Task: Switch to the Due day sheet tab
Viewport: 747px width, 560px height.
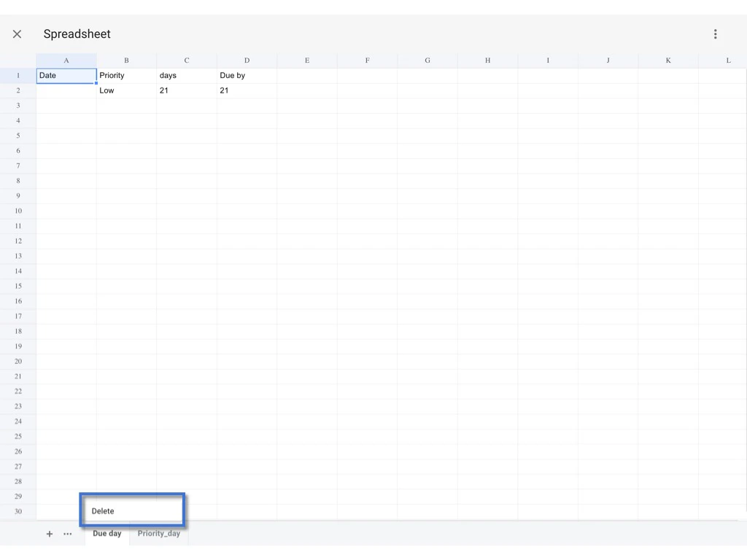Action: [x=107, y=533]
